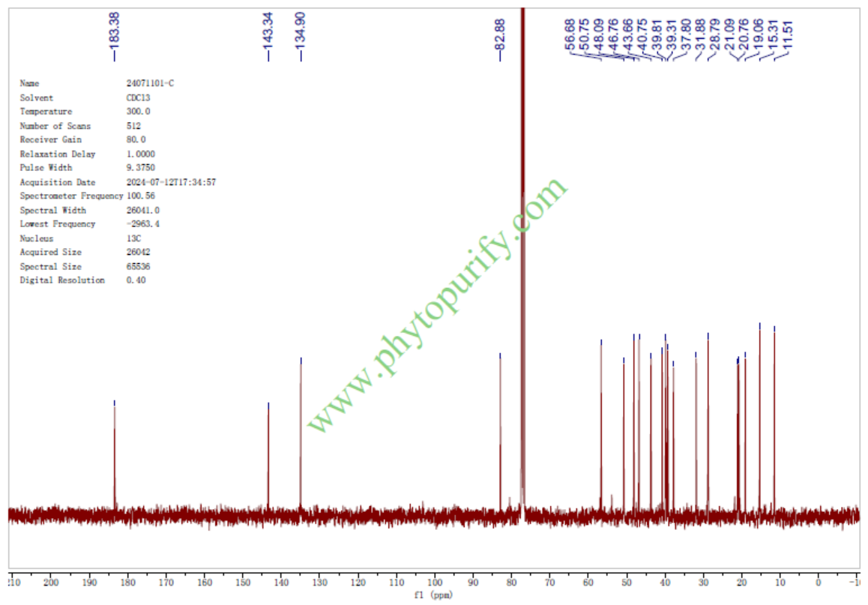Click the 183.38 peak label
Screen dimensions: 868x605
coord(114,35)
